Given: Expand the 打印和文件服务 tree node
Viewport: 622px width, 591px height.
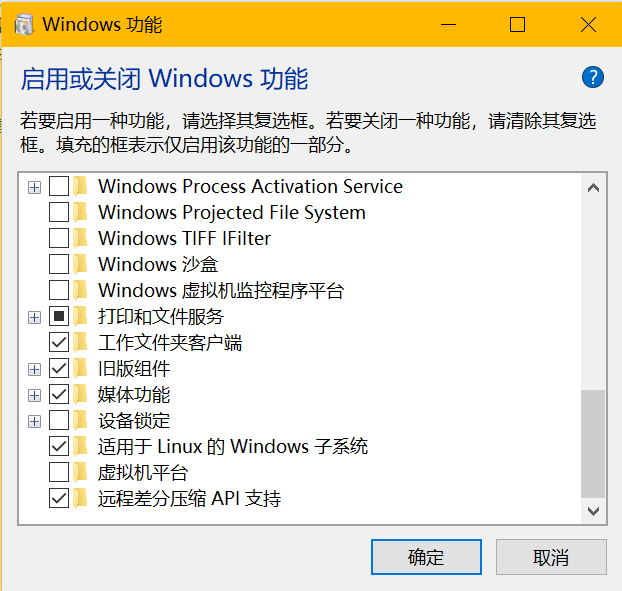Looking at the screenshot, I should pyautogui.click(x=35, y=317).
